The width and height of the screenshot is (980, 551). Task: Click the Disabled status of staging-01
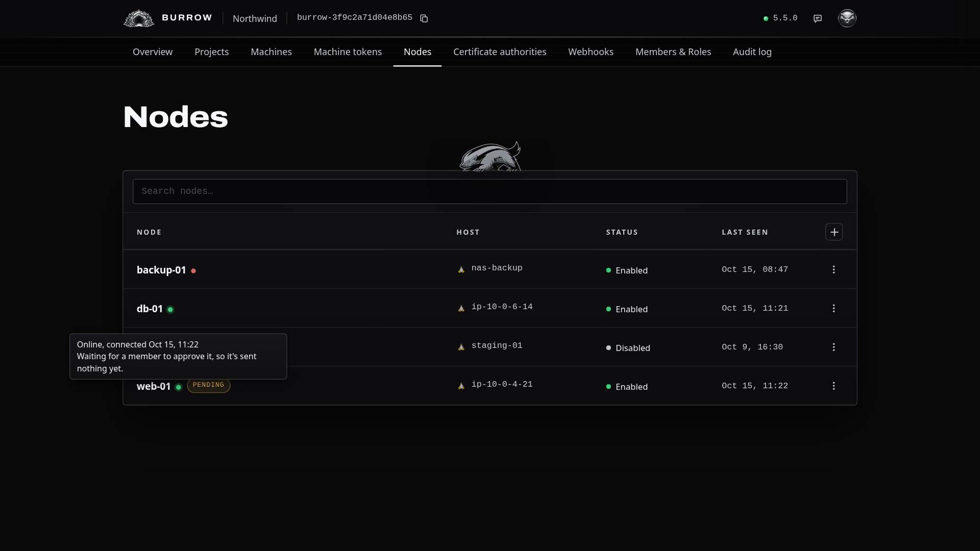[x=628, y=348]
